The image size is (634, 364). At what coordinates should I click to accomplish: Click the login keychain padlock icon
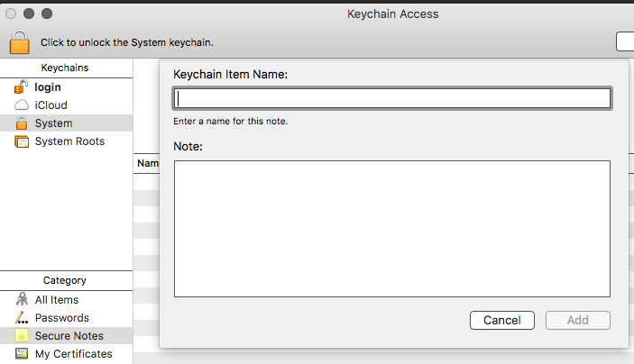click(x=22, y=87)
